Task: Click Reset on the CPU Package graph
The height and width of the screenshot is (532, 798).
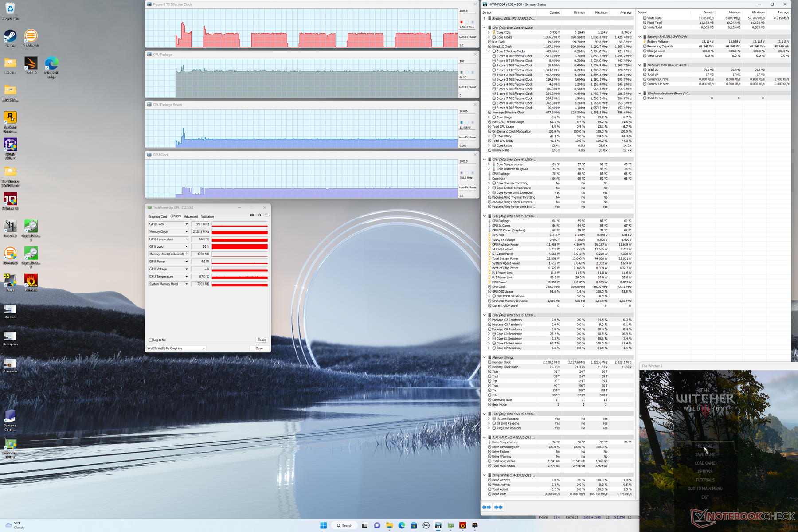Action: pyautogui.click(x=473, y=87)
